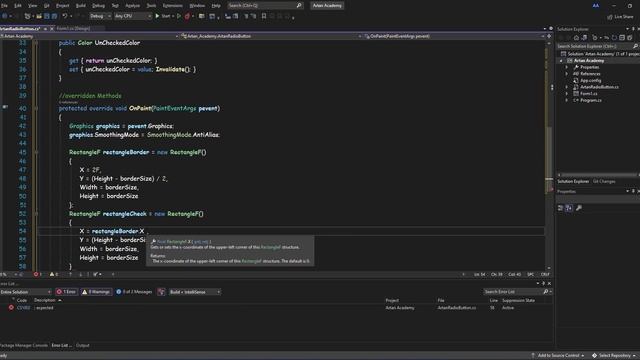The height and width of the screenshot is (360, 640).
Task: Click the Home icon in Solution Explorer
Action: pyautogui.click(x=576, y=38)
